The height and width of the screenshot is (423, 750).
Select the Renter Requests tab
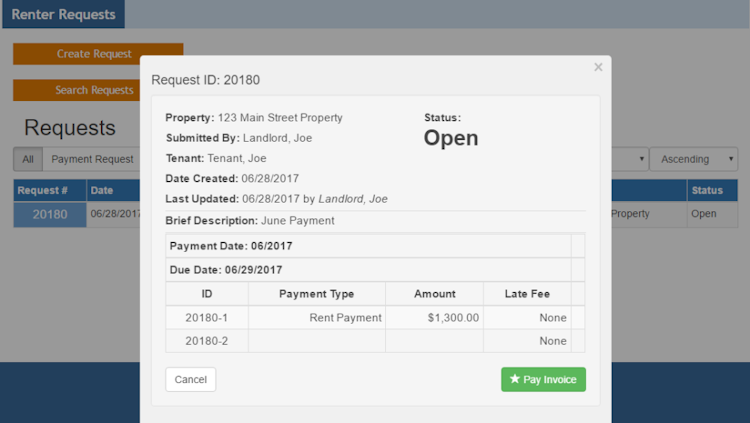click(x=63, y=14)
